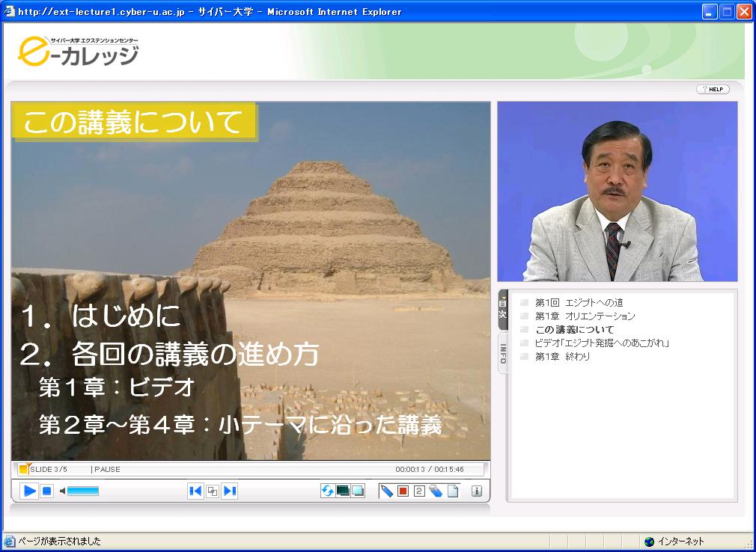Toggle the slide synchronization button

pyautogui.click(x=212, y=491)
